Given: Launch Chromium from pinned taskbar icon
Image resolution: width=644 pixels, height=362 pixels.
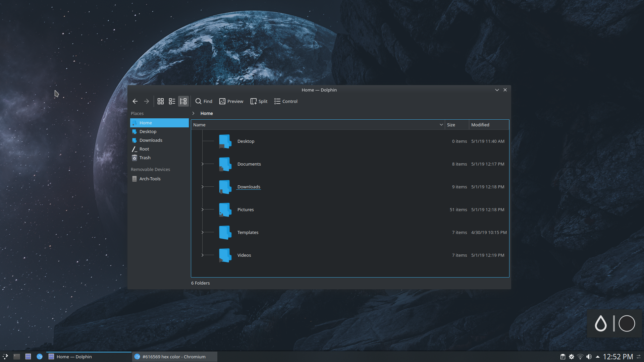Looking at the screenshot, I should coord(40,357).
